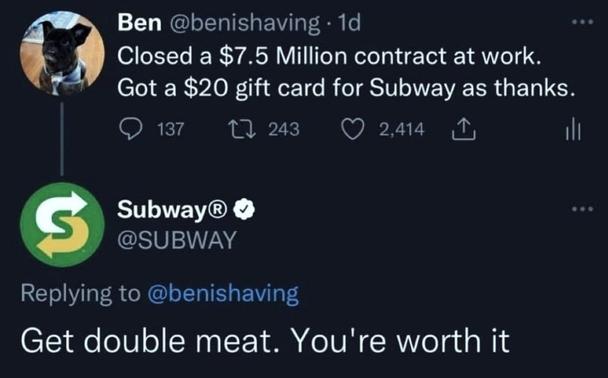
Task: Open Subway's green logo avatar
Action: click(62, 225)
